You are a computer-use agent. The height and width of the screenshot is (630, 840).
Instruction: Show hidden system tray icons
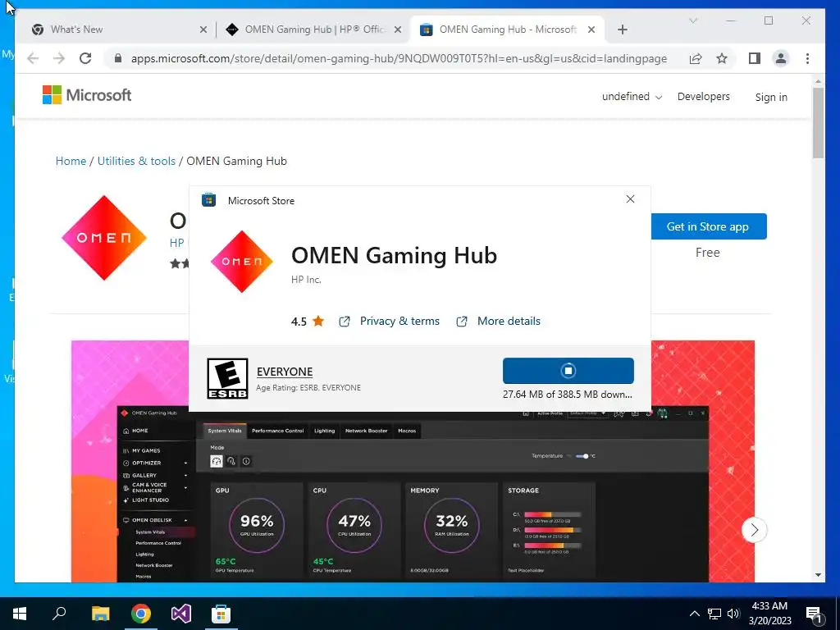694,614
